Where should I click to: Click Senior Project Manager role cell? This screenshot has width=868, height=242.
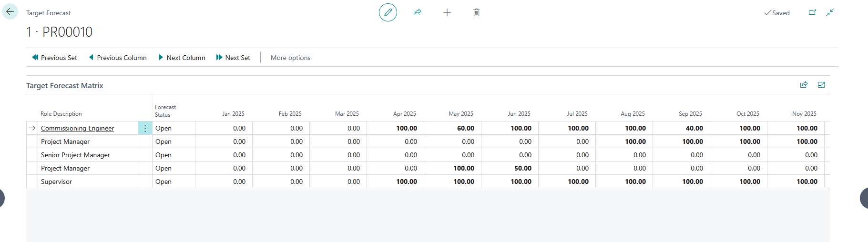[75, 155]
